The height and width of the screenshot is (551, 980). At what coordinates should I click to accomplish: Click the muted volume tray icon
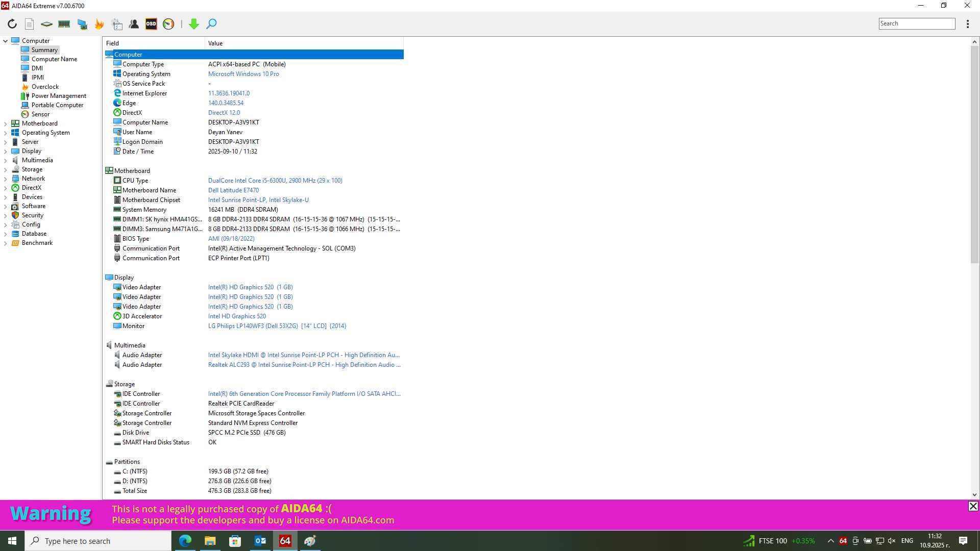(x=892, y=541)
